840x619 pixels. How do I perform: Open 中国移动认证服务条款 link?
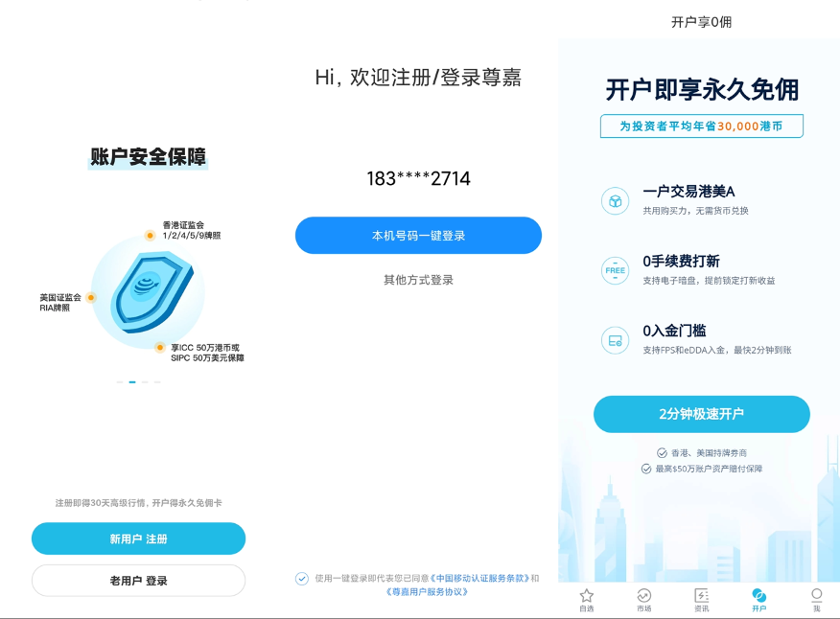(480, 579)
